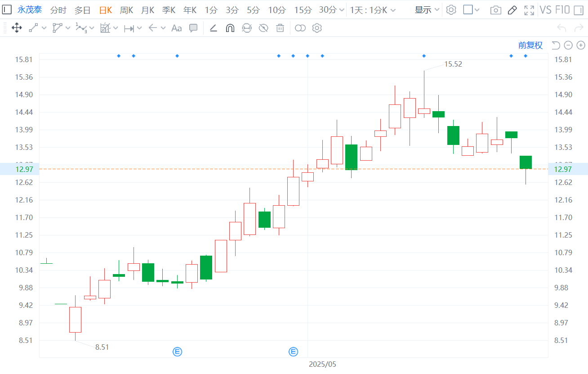
Task: Select the 季K period tab
Action: click(169, 10)
